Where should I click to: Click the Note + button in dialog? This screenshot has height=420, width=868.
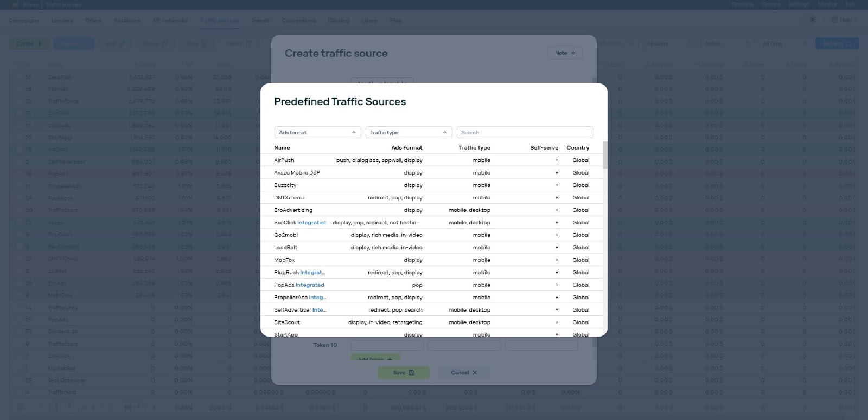point(565,53)
